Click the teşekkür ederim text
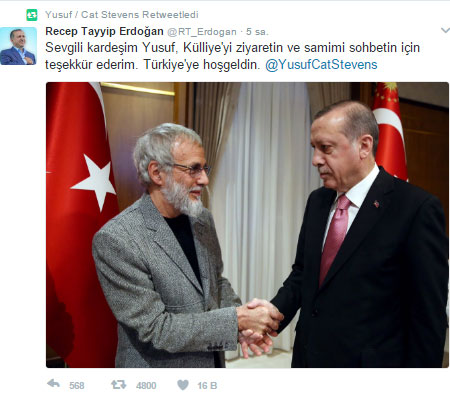The width and height of the screenshot is (450, 400). click(91, 65)
